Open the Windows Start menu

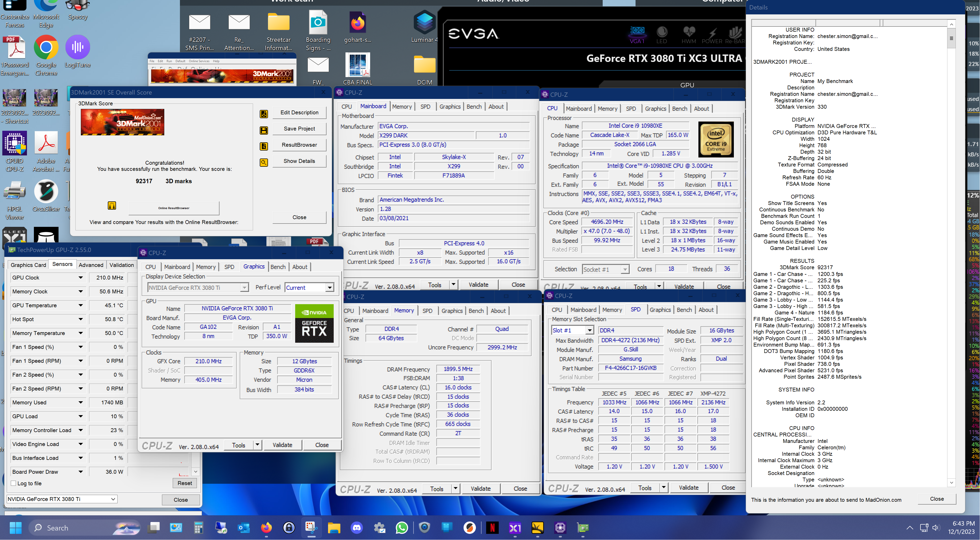point(16,528)
